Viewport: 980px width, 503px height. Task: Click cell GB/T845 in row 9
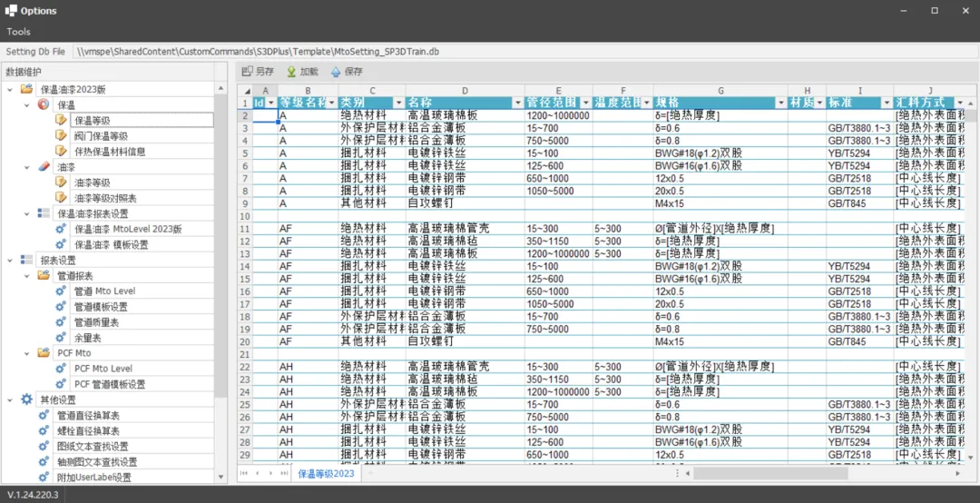(x=860, y=203)
